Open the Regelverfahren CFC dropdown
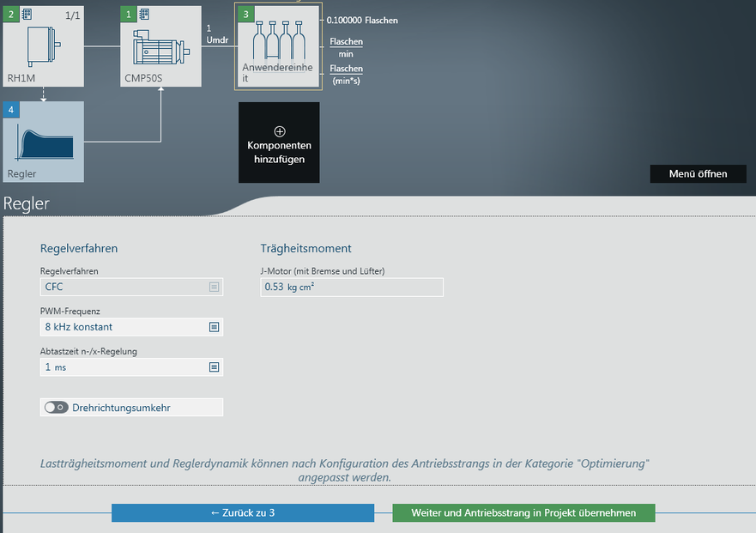The image size is (756, 533). pos(214,288)
